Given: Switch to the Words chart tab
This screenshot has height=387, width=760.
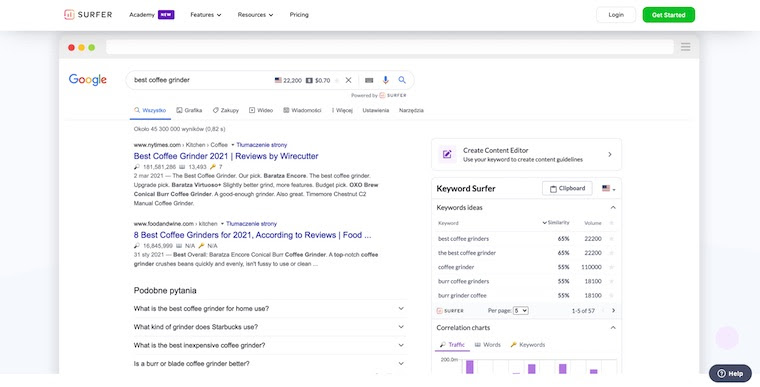Looking at the screenshot, I should [x=488, y=345].
